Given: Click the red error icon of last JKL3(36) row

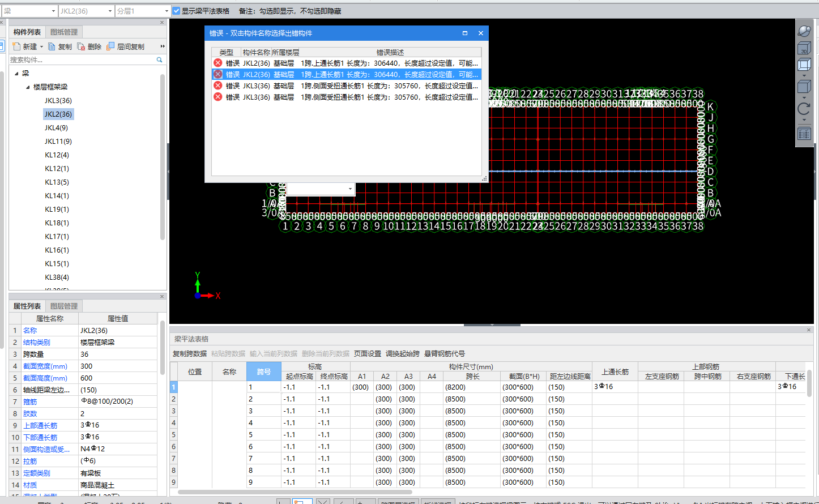Looking at the screenshot, I should [x=218, y=97].
